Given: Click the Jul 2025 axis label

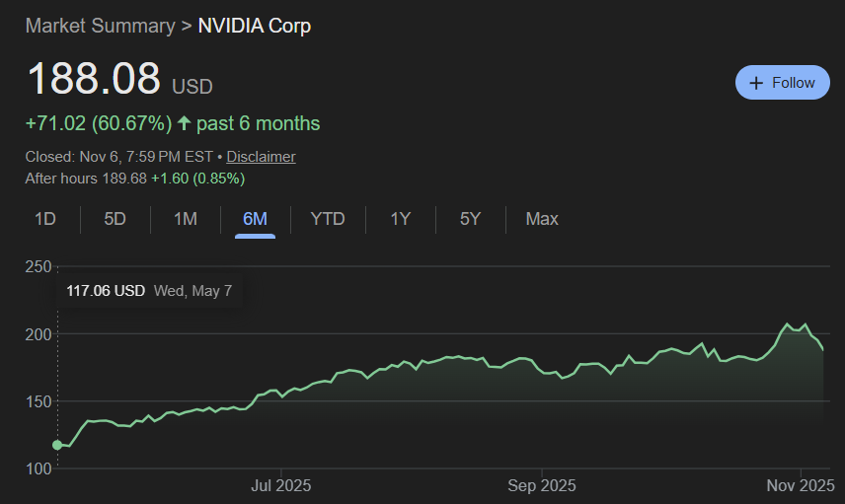Looking at the screenshot, I should click(281, 485).
